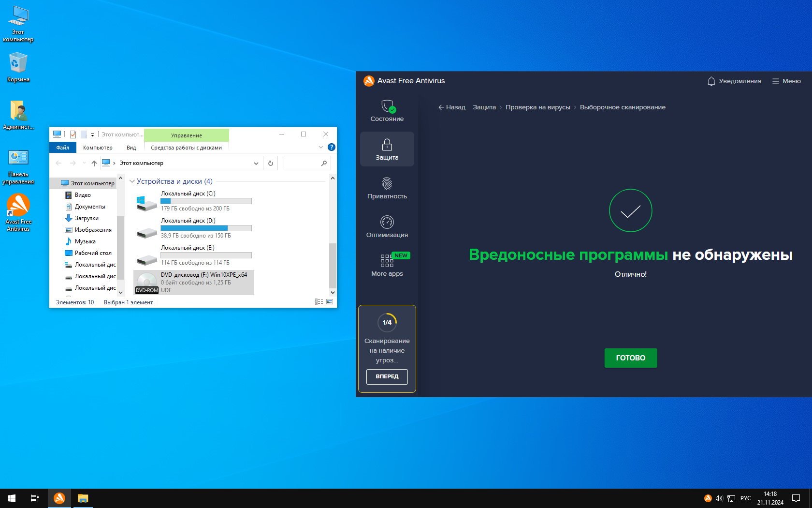Expand the Explorer ribbon chevron
This screenshot has height=508, width=812.
point(320,147)
